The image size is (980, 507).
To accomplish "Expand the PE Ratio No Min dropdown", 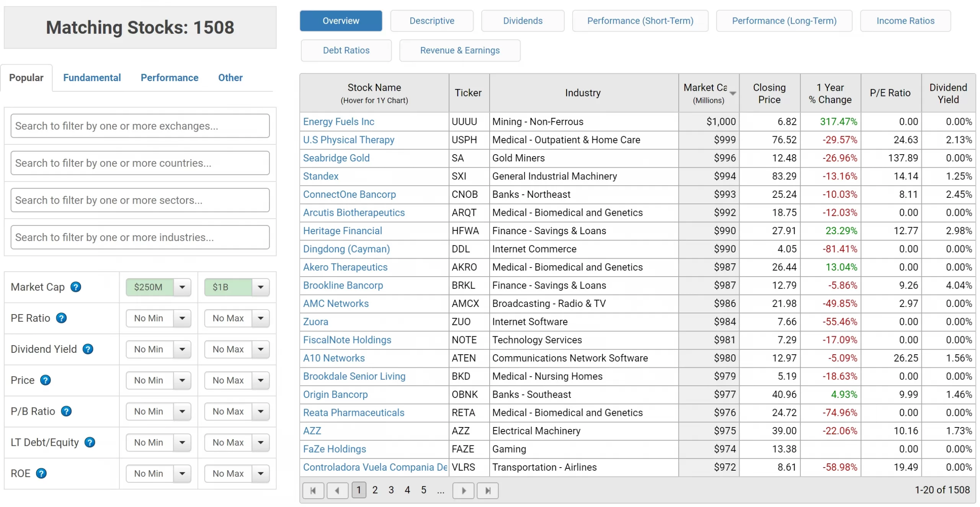I will tap(158, 318).
